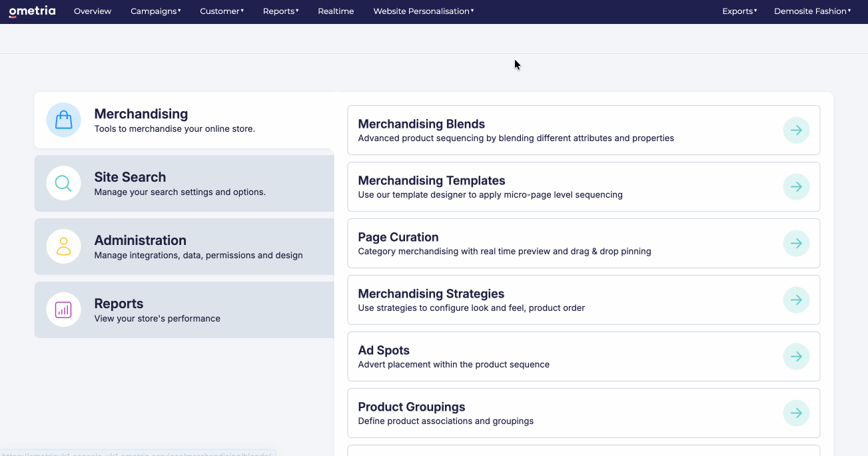Click 'Use our template designer' description

[490, 195]
